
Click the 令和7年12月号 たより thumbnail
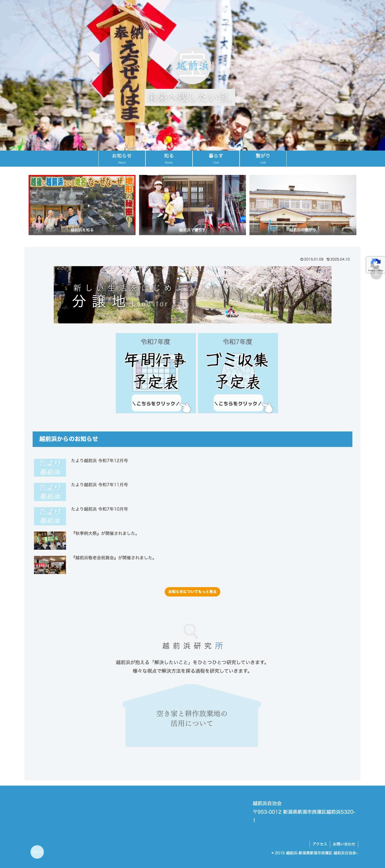50,468
